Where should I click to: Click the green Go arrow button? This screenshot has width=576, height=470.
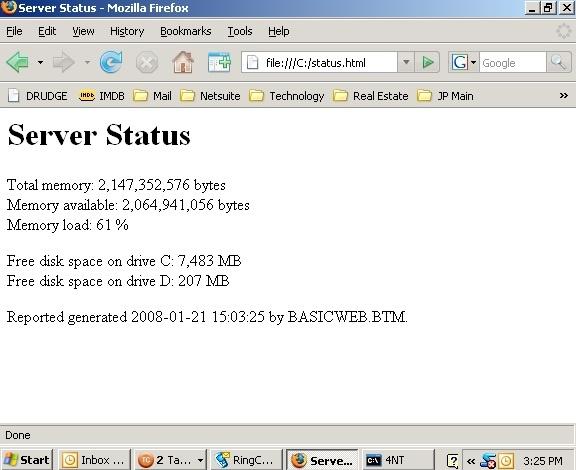[x=427, y=62]
